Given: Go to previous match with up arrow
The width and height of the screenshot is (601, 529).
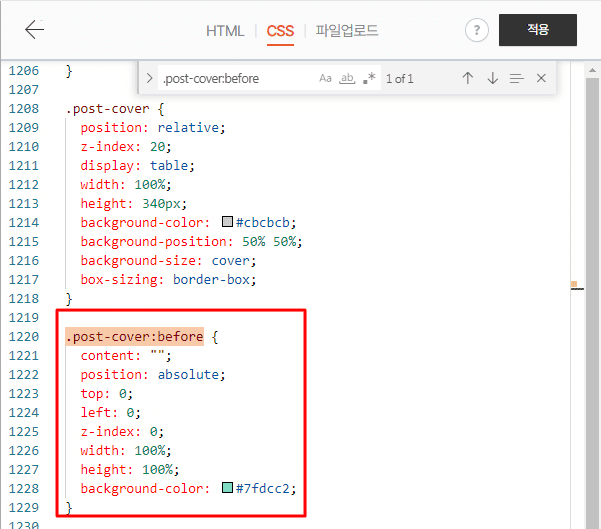Looking at the screenshot, I should (x=468, y=78).
